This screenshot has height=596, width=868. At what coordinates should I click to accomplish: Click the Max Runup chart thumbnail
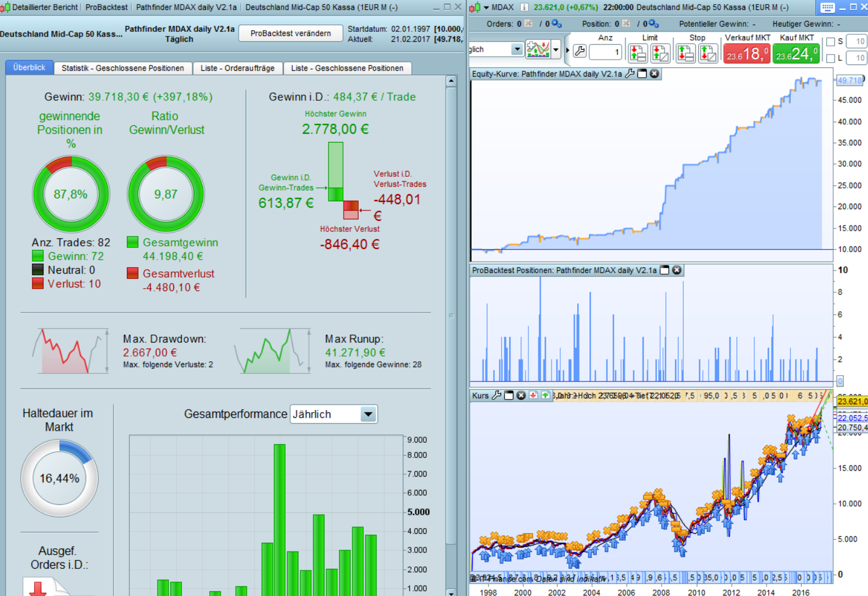272,351
